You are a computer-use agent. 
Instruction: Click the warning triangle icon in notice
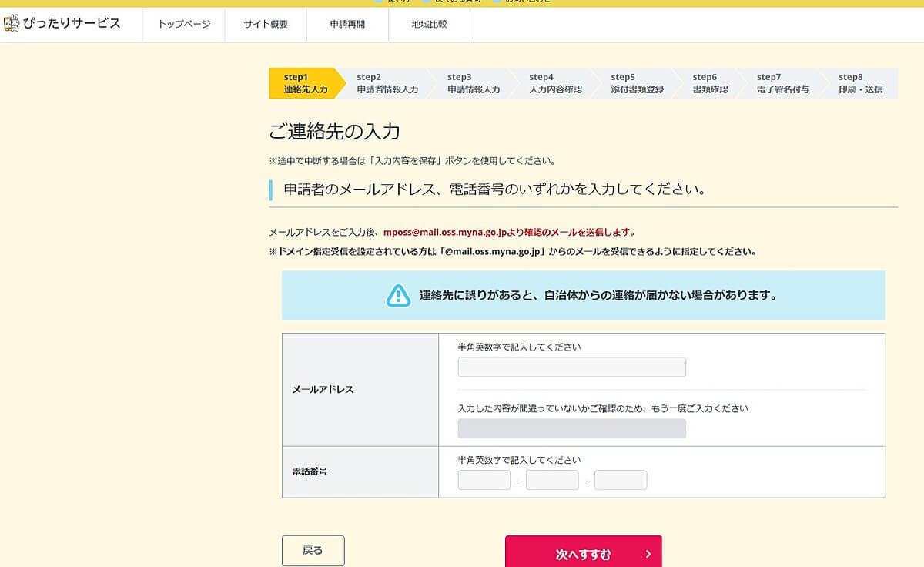click(398, 296)
